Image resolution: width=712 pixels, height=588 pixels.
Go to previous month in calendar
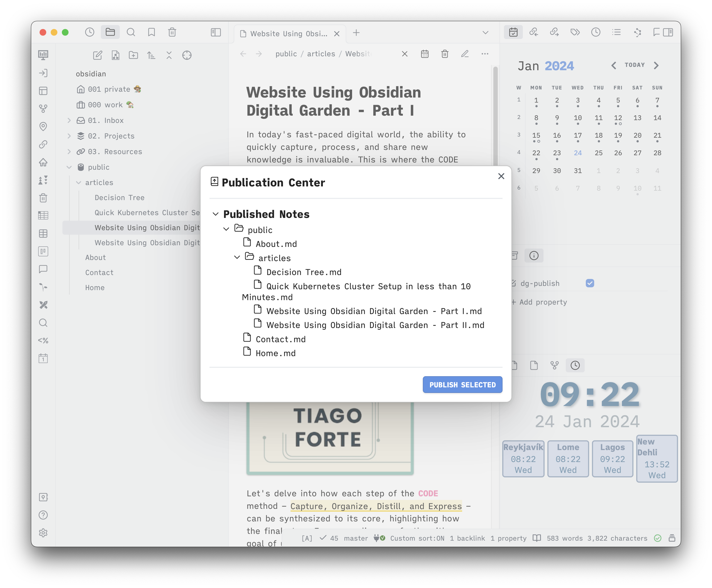point(613,65)
